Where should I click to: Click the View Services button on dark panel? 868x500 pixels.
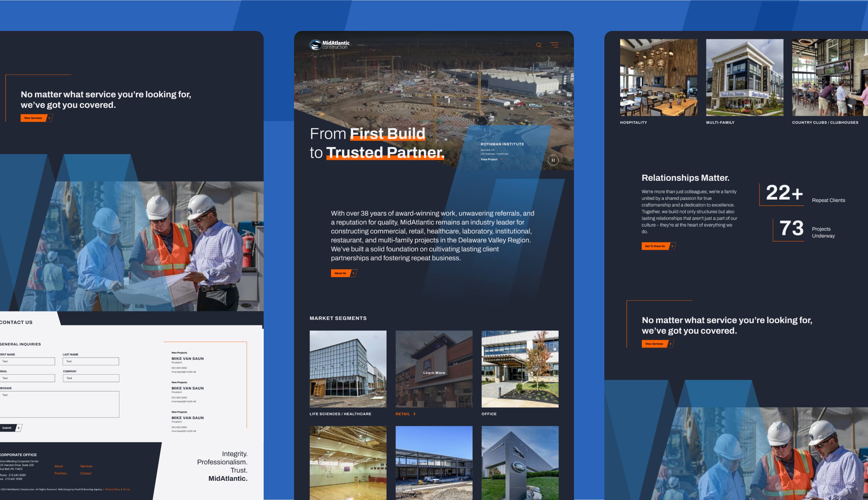pyautogui.click(x=33, y=118)
